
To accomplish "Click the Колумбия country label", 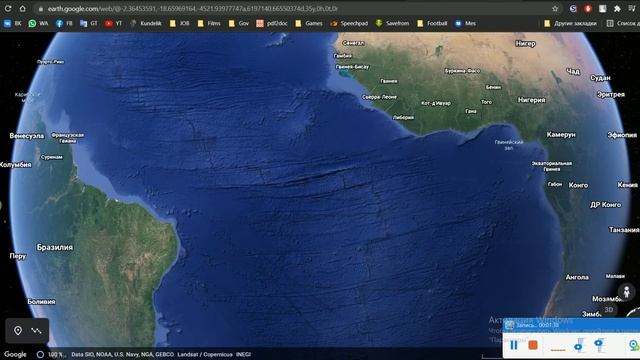I will coord(16,164).
